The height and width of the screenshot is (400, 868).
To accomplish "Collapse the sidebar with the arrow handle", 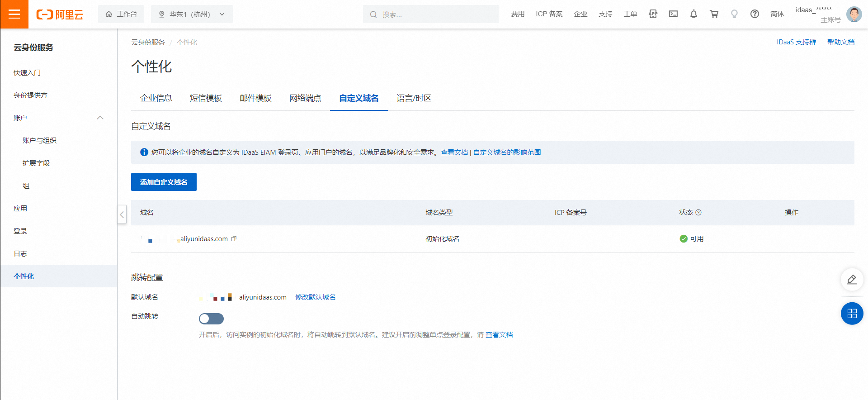I will [x=122, y=214].
